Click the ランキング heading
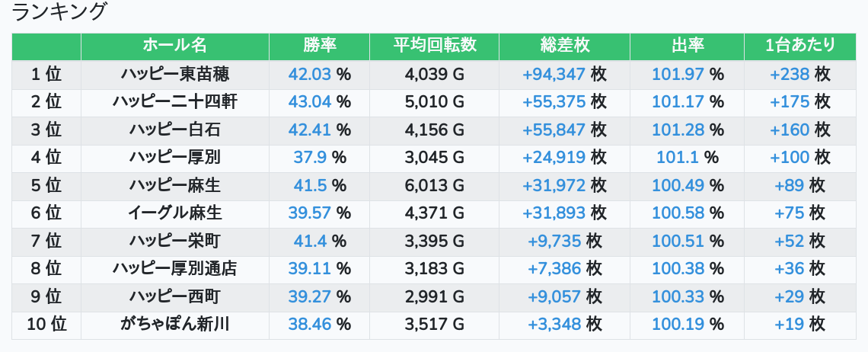Viewport: 868px width, 352px height. (59, 11)
